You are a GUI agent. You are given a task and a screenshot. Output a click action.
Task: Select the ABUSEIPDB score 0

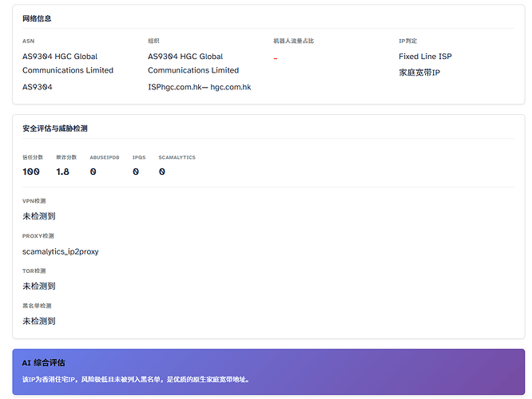[x=93, y=172]
